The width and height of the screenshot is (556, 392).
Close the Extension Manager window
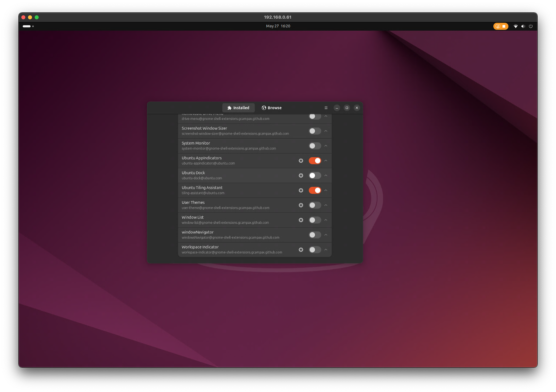357,108
